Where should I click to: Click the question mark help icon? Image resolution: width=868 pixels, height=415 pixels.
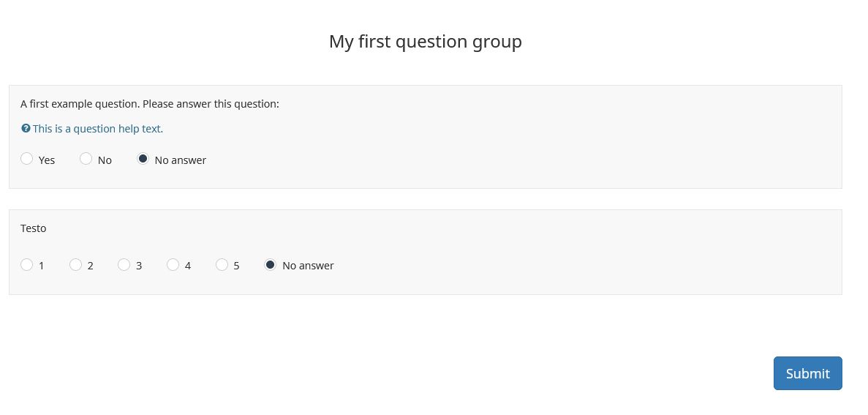pyautogui.click(x=26, y=129)
